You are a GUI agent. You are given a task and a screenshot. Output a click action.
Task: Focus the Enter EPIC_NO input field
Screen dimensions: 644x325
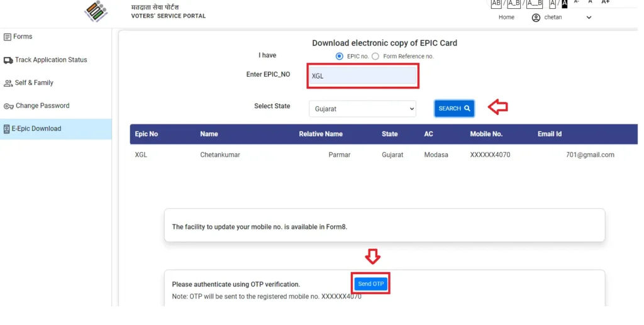(363, 76)
